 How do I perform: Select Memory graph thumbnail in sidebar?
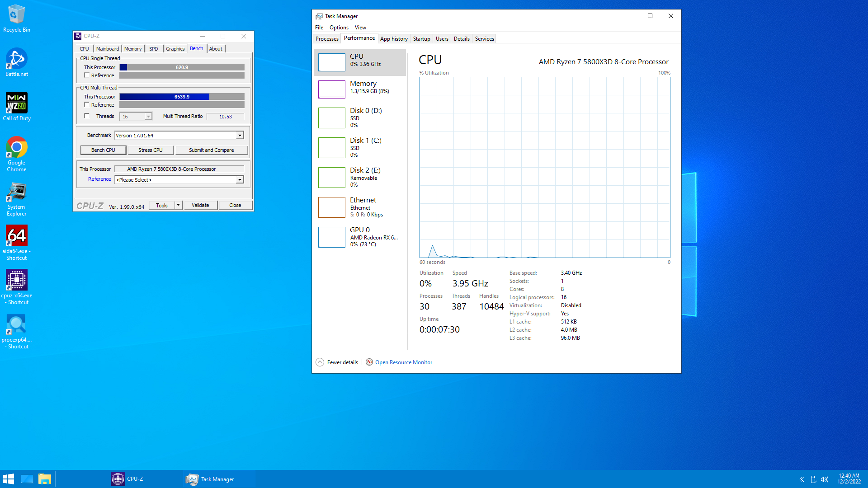(x=332, y=89)
